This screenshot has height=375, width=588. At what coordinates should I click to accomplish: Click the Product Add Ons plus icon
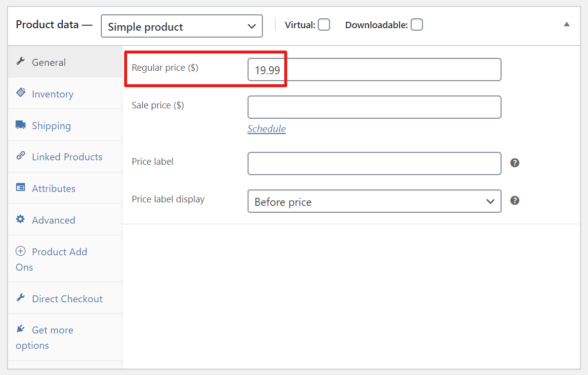click(21, 251)
